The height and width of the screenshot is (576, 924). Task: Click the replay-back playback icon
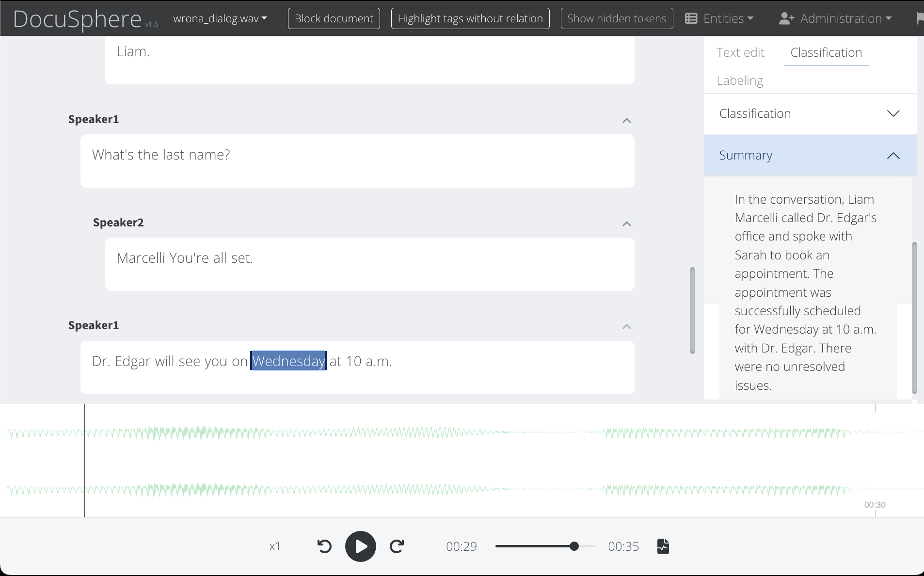click(x=324, y=546)
